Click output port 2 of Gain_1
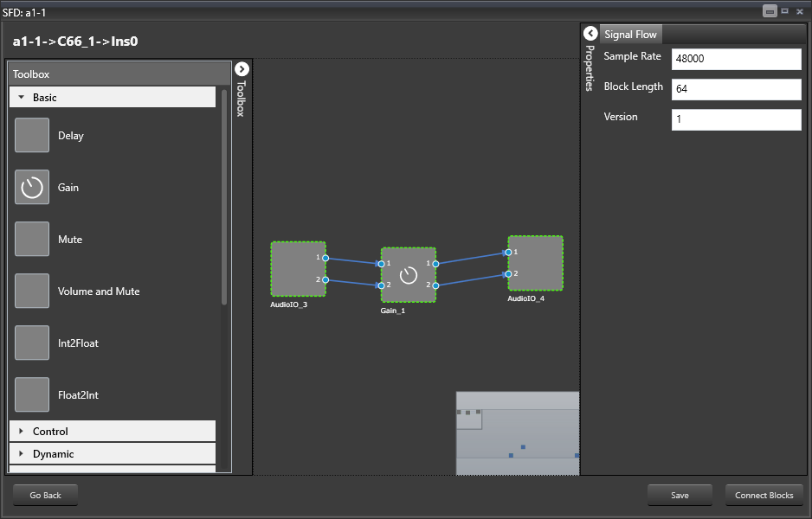The image size is (812, 519). (435, 285)
